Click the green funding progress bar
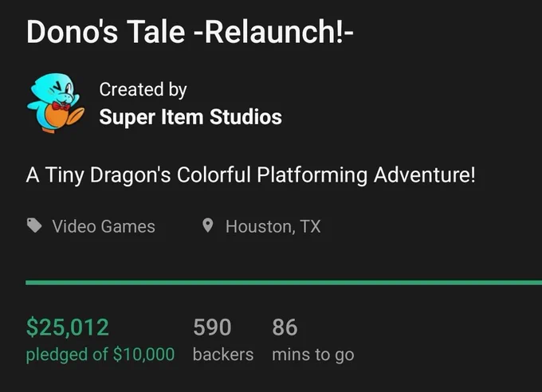 pos(284,282)
